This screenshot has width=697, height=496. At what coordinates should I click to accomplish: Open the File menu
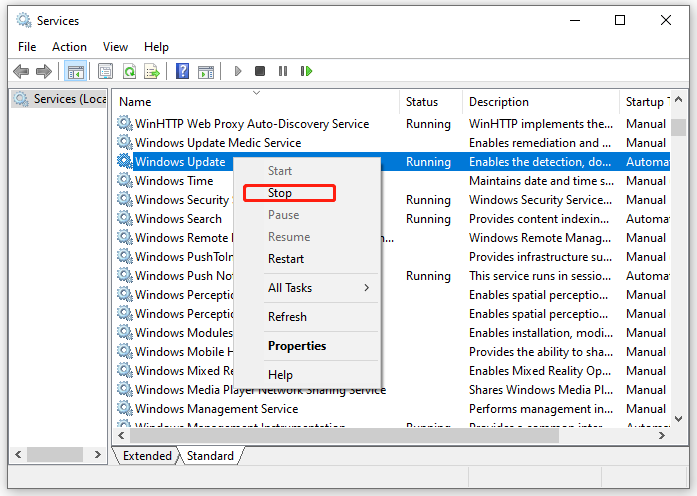(27, 47)
